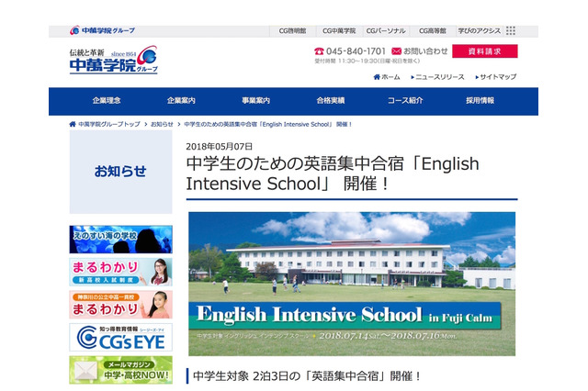Open the CG's EYE banner
The image size is (588, 391).
coord(120,338)
